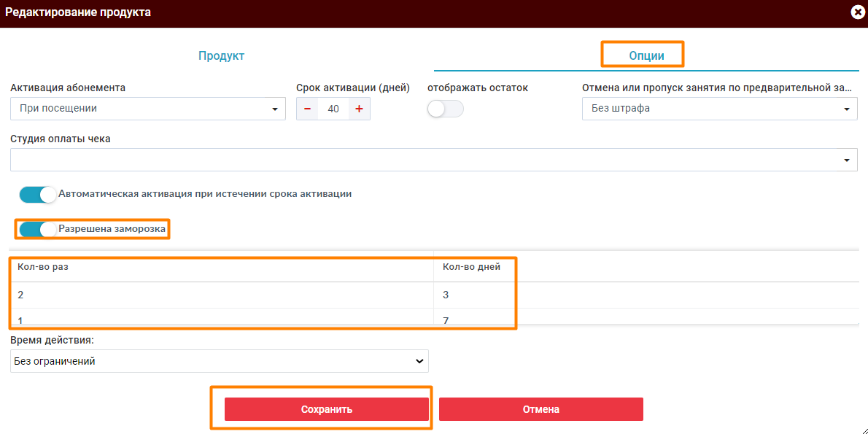Close the product editing dialog
Screen dimensions: 868x434
click(x=858, y=12)
